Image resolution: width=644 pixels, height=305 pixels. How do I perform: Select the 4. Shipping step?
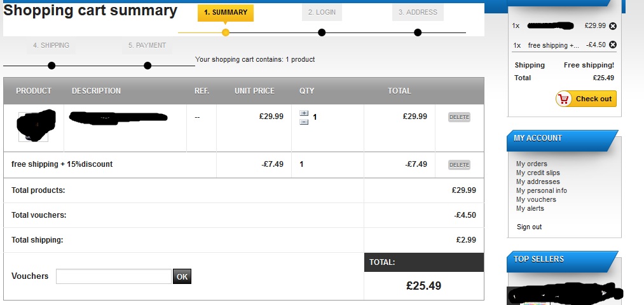tap(51, 46)
